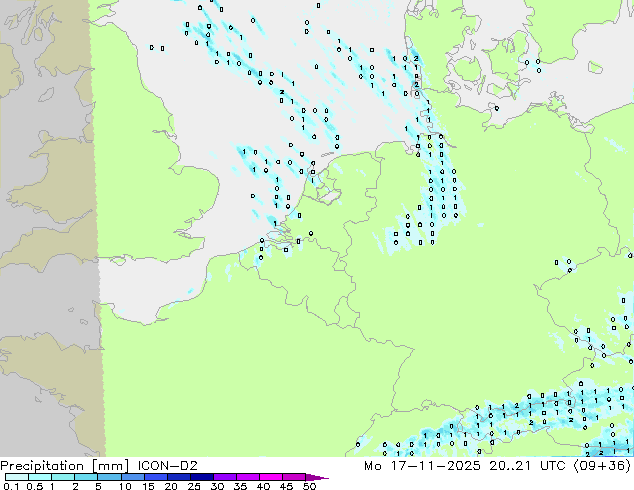Click the 'Precipitation [mm]' title text

(x=64, y=466)
